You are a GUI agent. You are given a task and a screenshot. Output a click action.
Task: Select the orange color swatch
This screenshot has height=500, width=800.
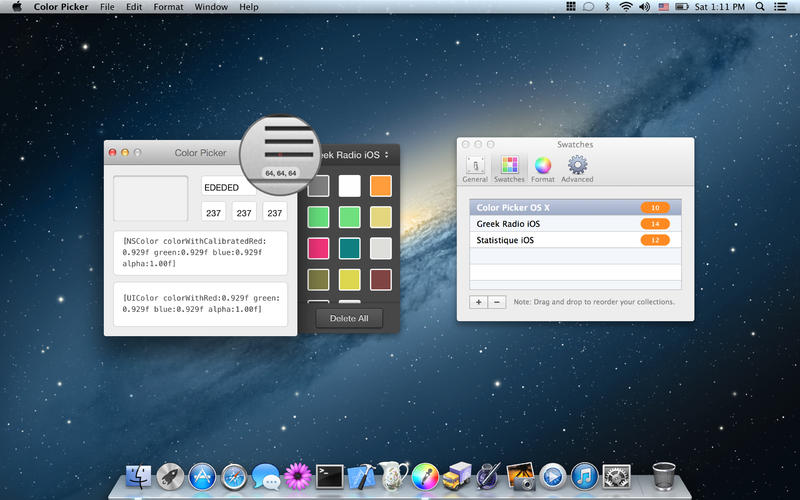[x=381, y=186]
